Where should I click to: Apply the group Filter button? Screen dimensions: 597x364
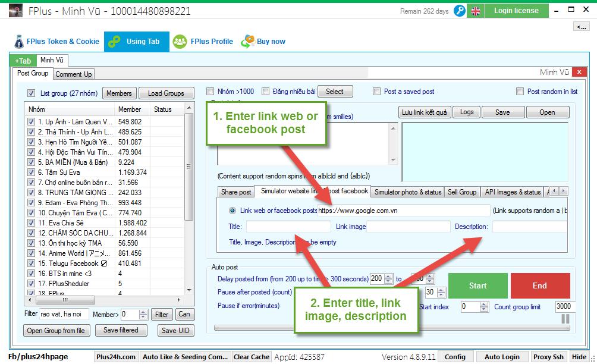click(161, 315)
